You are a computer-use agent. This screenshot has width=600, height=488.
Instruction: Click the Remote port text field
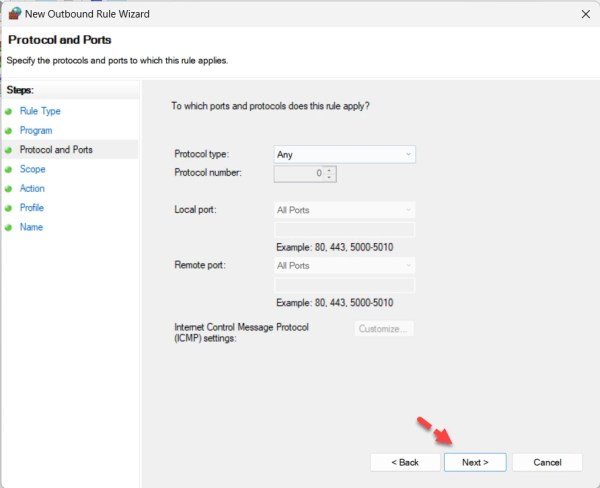tap(344, 285)
